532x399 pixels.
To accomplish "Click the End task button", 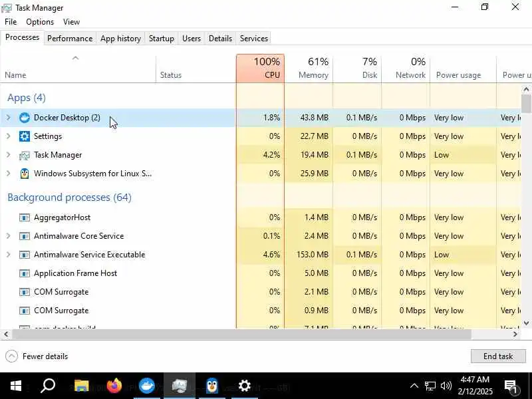I will tap(498, 356).
